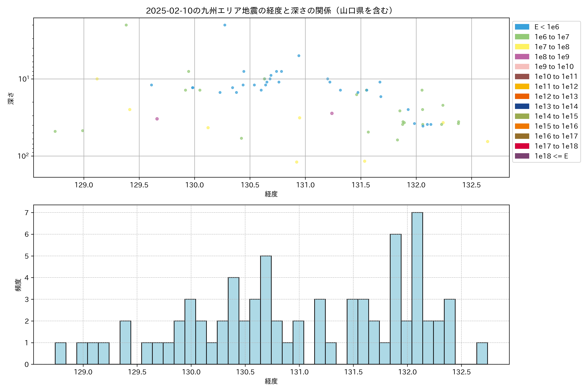Viewport: 588px width, 392px height.
Task: Click the leftmost histogram bar near 128.8
Action: point(60,353)
